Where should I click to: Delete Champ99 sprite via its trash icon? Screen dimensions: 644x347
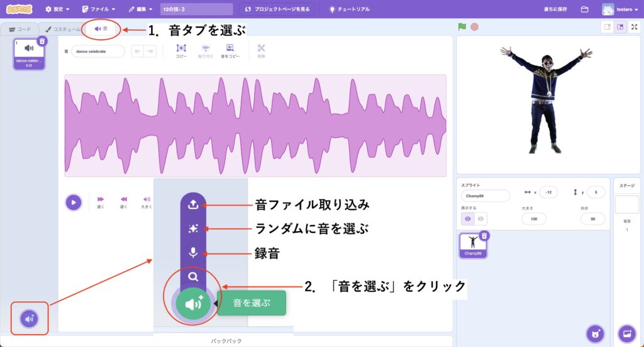pyautogui.click(x=484, y=236)
